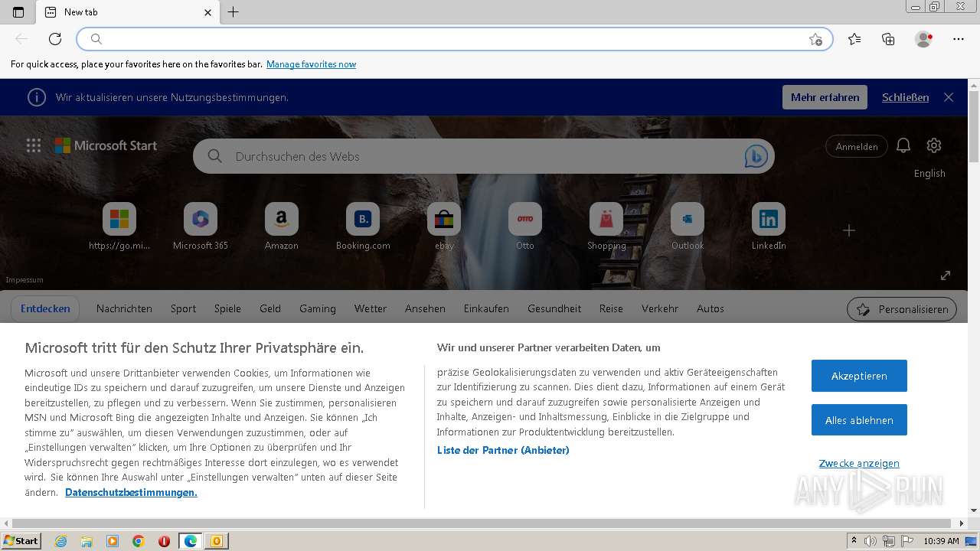Open the Windows Start button
This screenshot has width=980, height=551.
(21, 540)
